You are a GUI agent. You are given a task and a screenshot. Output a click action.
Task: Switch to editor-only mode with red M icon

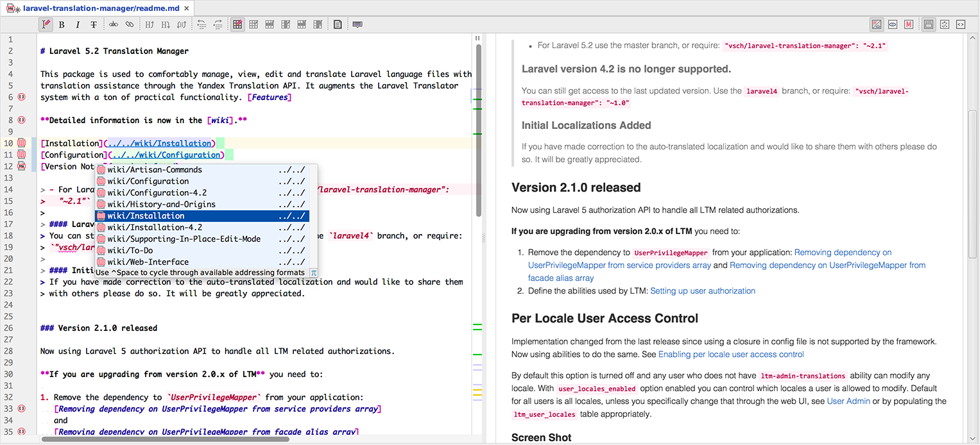(x=909, y=24)
